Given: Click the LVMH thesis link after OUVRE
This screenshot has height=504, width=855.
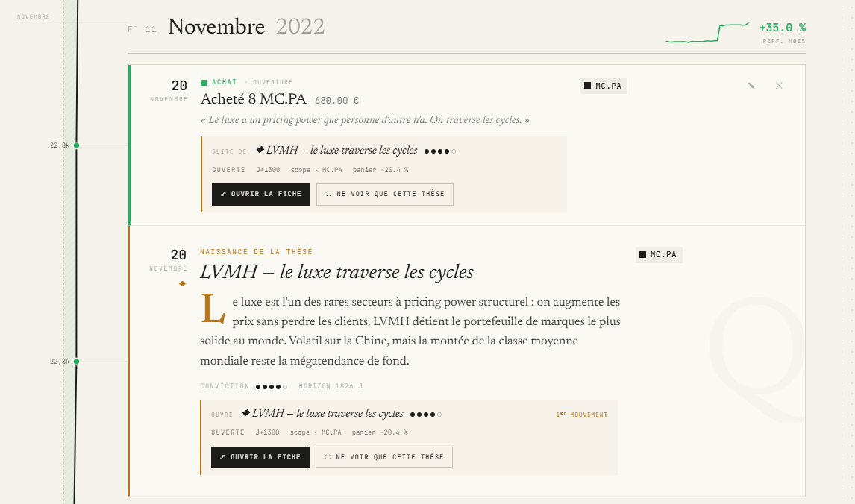Looking at the screenshot, I should [328, 414].
